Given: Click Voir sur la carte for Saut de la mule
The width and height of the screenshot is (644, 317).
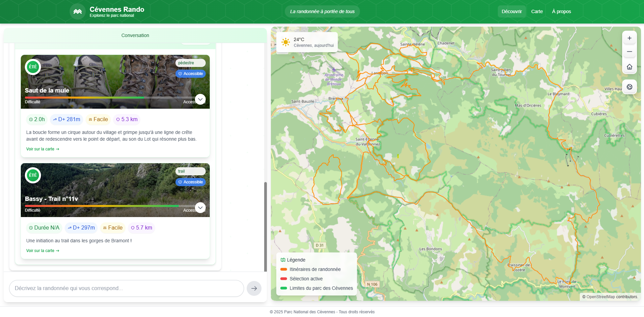Looking at the screenshot, I should [x=43, y=149].
